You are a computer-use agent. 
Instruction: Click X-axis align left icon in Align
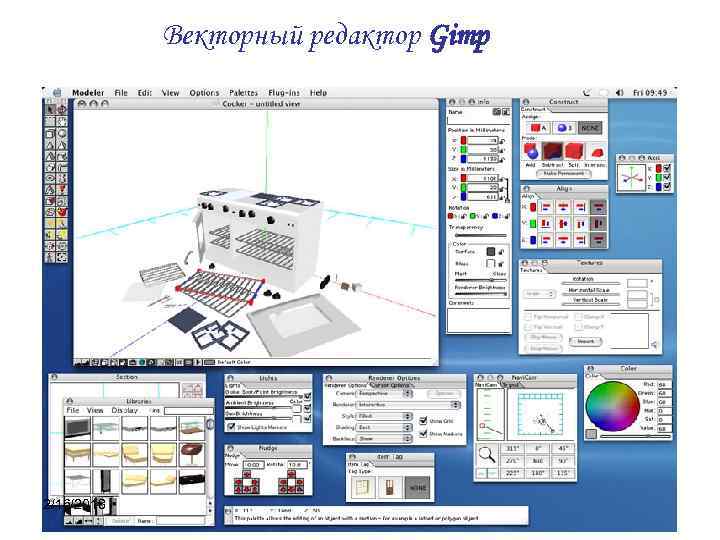coord(546,207)
